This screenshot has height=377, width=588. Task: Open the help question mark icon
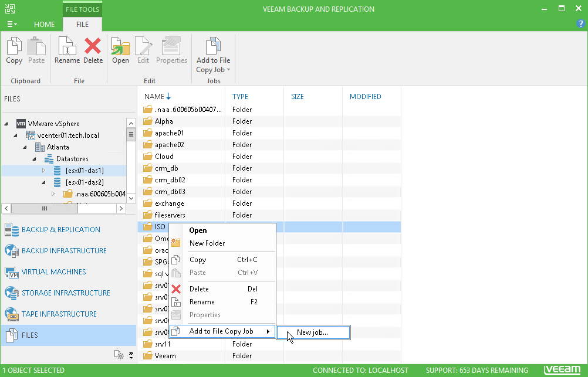[580, 23]
